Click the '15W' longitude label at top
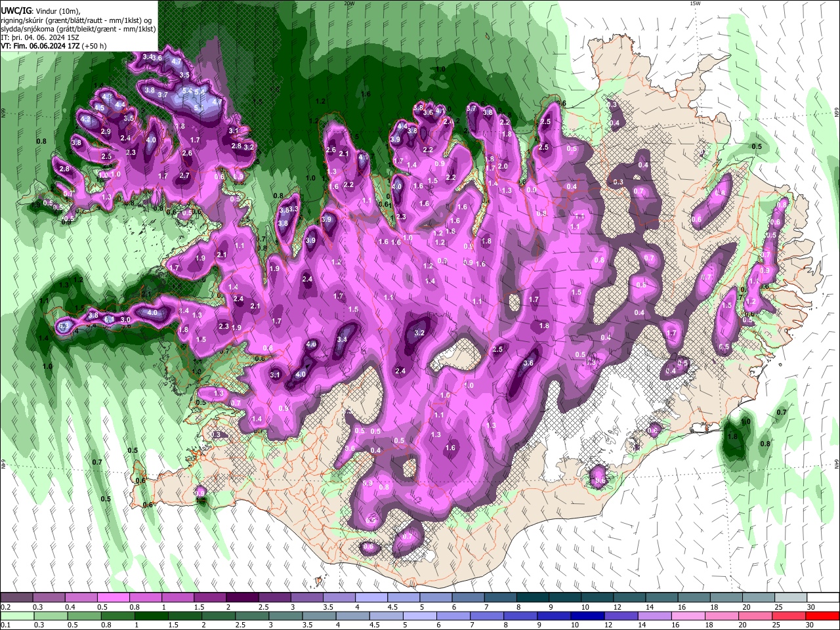840x630 pixels. click(695, 3)
